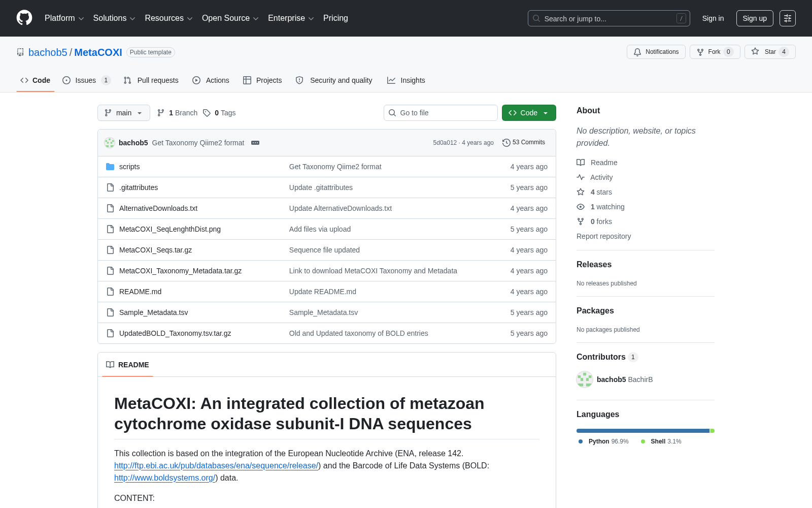
Task: Click the Activity pulse icon in About
Action: pyautogui.click(x=581, y=177)
